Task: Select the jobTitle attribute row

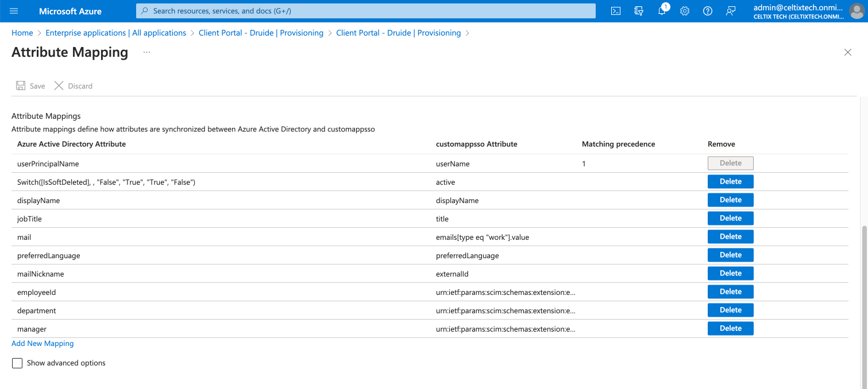Action: [x=430, y=219]
